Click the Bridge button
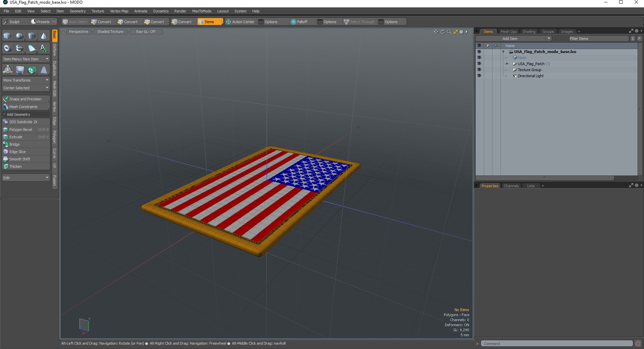644x349 pixels. [x=26, y=144]
